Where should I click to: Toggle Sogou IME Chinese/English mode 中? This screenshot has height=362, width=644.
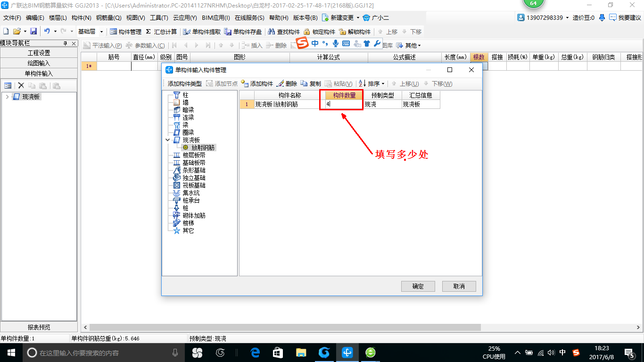click(315, 43)
